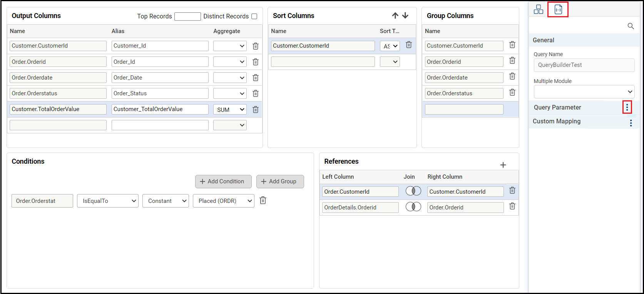Delete the Order.Orderstatus group column

click(512, 93)
